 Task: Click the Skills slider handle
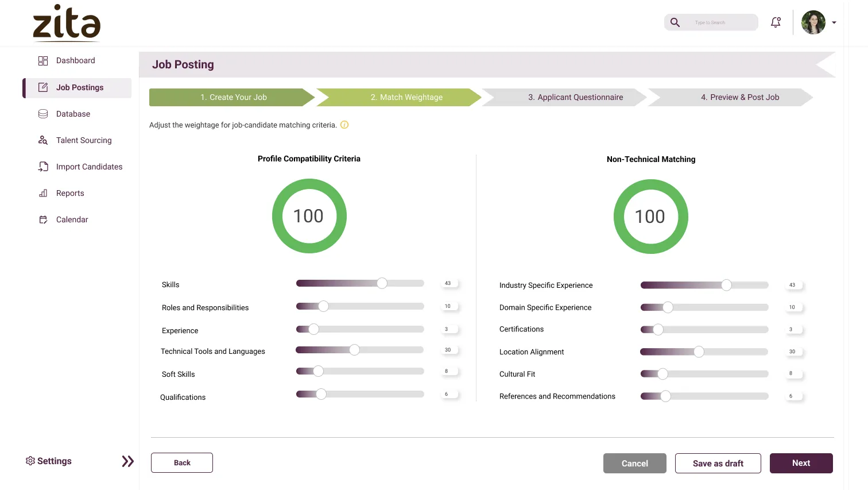(382, 283)
